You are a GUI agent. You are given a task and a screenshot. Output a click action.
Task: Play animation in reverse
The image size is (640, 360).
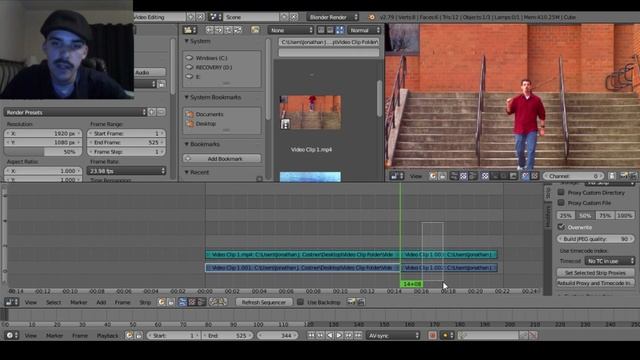330,336
